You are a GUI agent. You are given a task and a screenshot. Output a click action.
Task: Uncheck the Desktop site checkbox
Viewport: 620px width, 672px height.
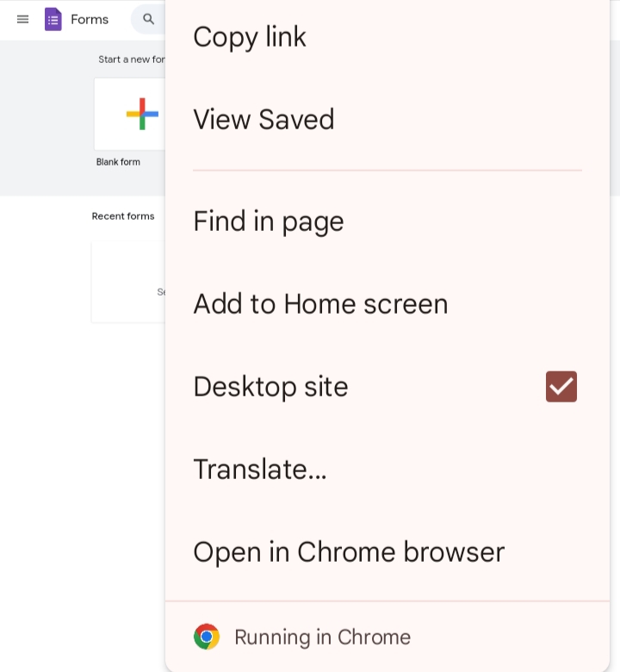tap(561, 387)
